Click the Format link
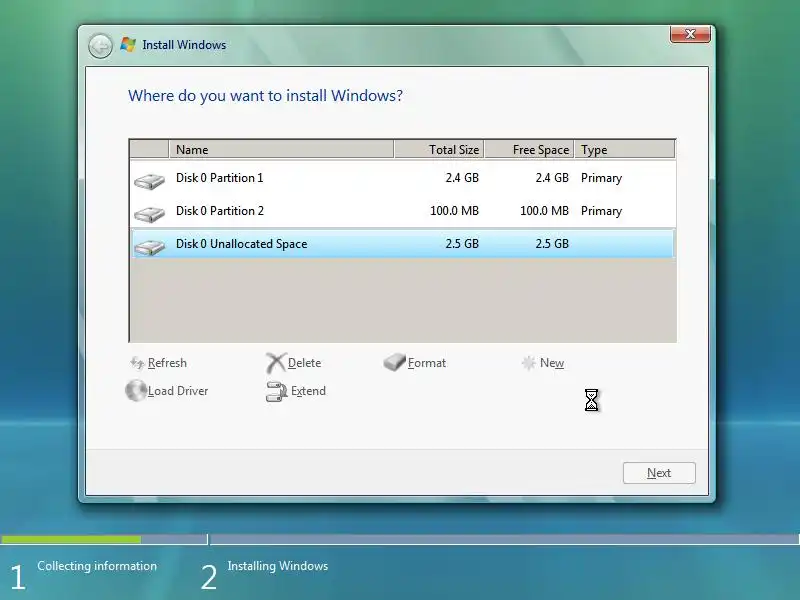Screen dimensions: 800x600 click(x=427, y=363)
